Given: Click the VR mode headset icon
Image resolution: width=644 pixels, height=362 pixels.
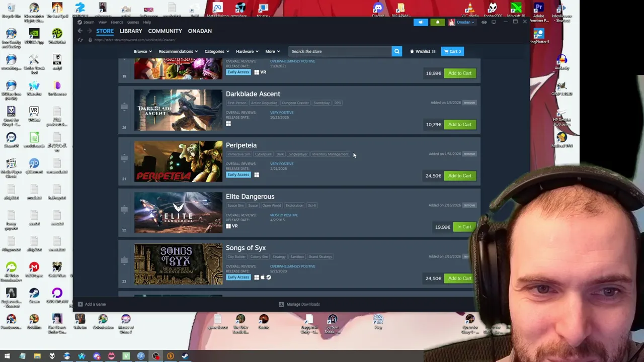Looking at the screenshot, I should 484,22.
